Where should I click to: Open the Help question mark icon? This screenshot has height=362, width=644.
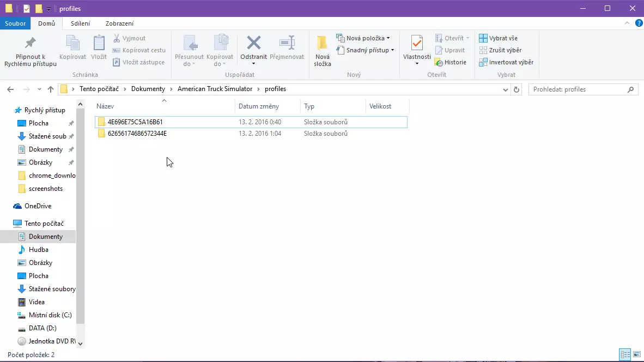[638, 23]
